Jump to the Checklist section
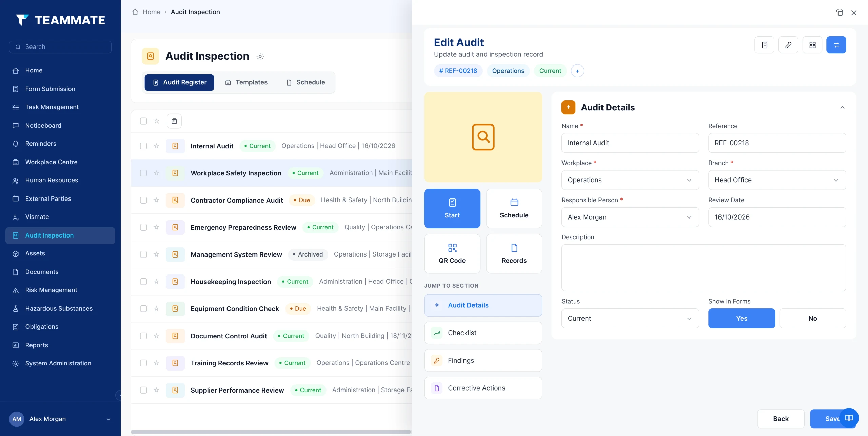868x436 pixels. [483, 333]
